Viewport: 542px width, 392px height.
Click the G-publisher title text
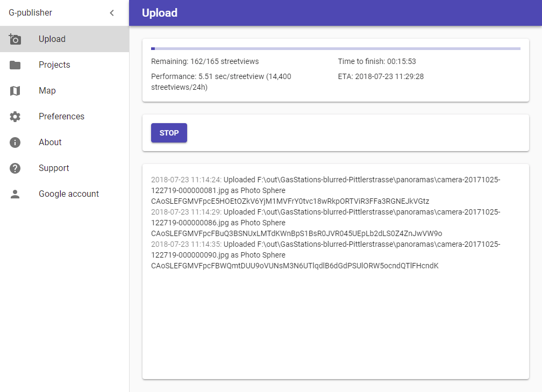coord(31,13)
